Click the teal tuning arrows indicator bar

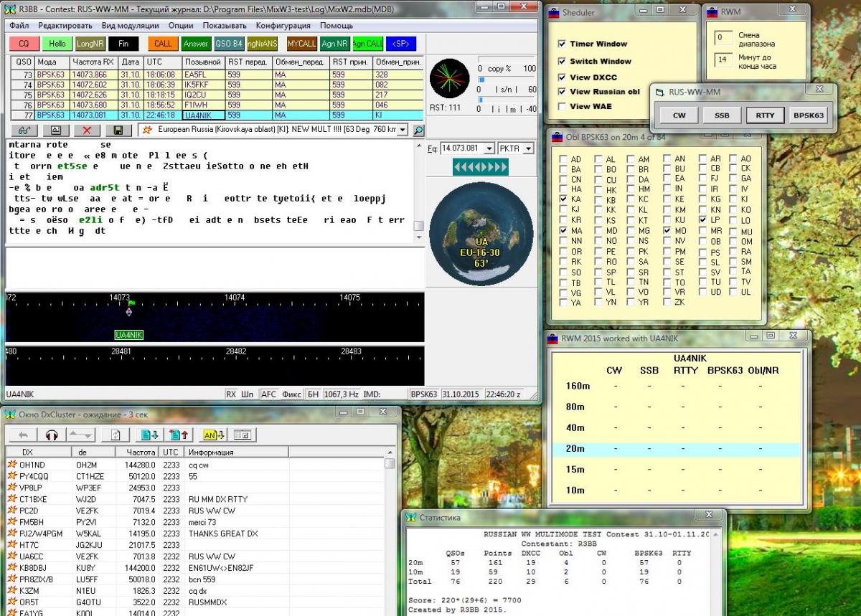click(x=480, y=167)
